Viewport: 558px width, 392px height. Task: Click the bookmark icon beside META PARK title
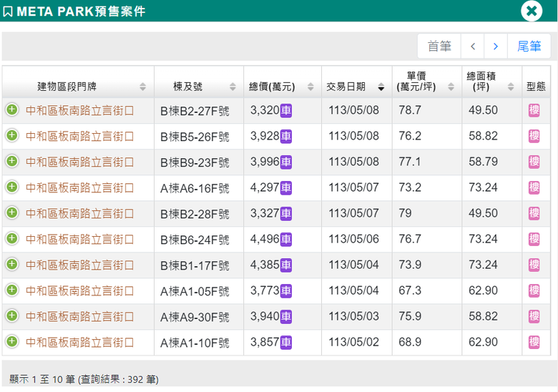click(x=7, y=11)
